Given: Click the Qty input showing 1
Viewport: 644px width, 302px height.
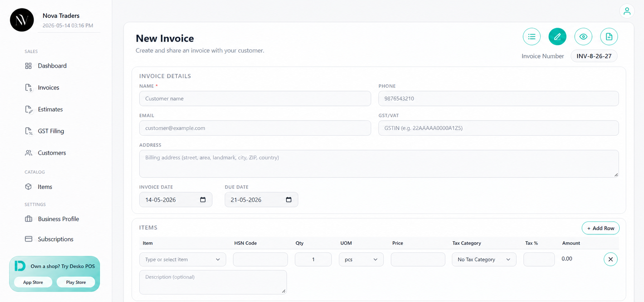Looking at the screenshot, I should (x=313, y=259).
